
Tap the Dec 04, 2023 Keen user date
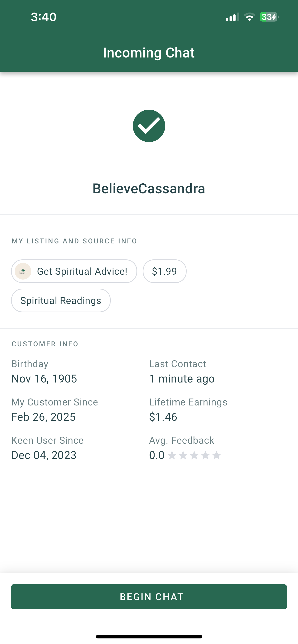pos(44,455)
